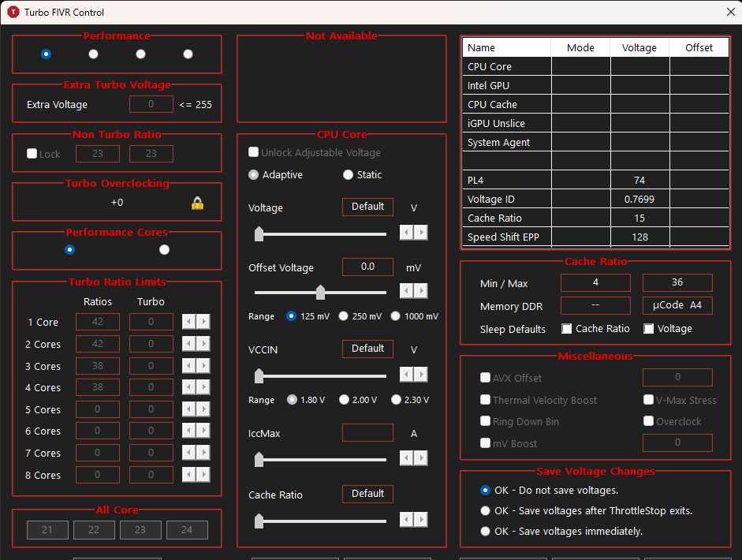Nudge Voltage slider right with arrow
Viewport: 742px width, 560px height.
pyautogui.click(x=421, y=233)
